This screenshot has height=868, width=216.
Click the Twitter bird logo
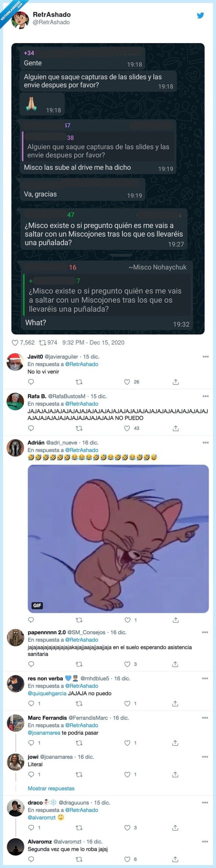(201, 15)
